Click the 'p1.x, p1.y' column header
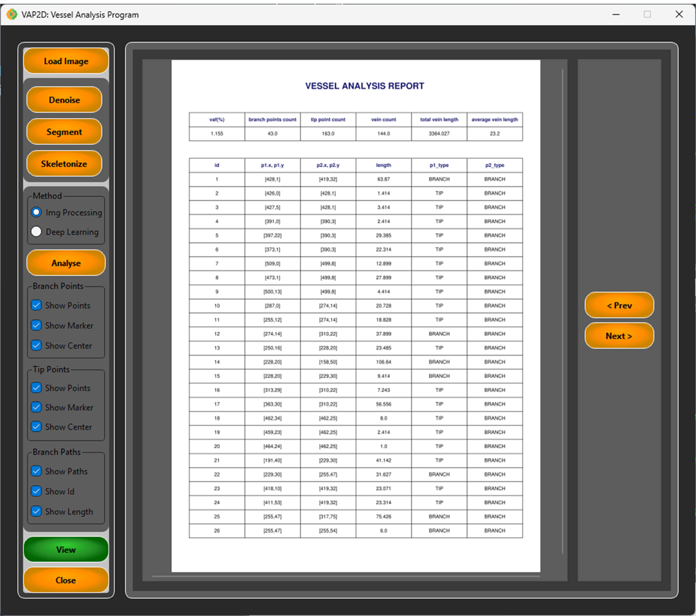This screenshot has height=616, width=696. click(273, 165)
